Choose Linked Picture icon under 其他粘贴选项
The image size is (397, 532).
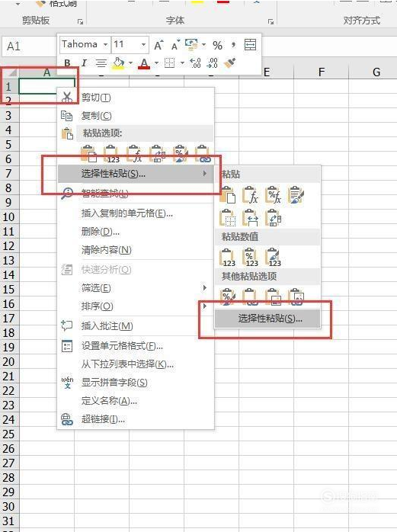[x=296, y=296]
